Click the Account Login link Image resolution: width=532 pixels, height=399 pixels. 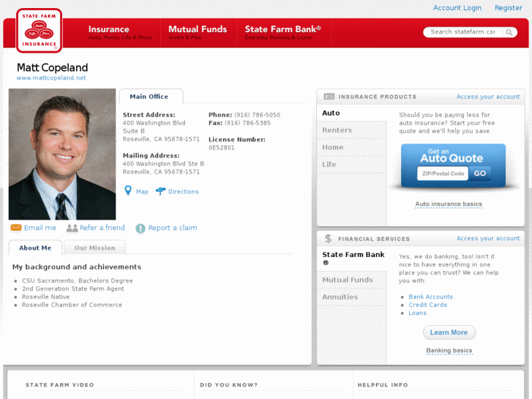coord(457,8)
